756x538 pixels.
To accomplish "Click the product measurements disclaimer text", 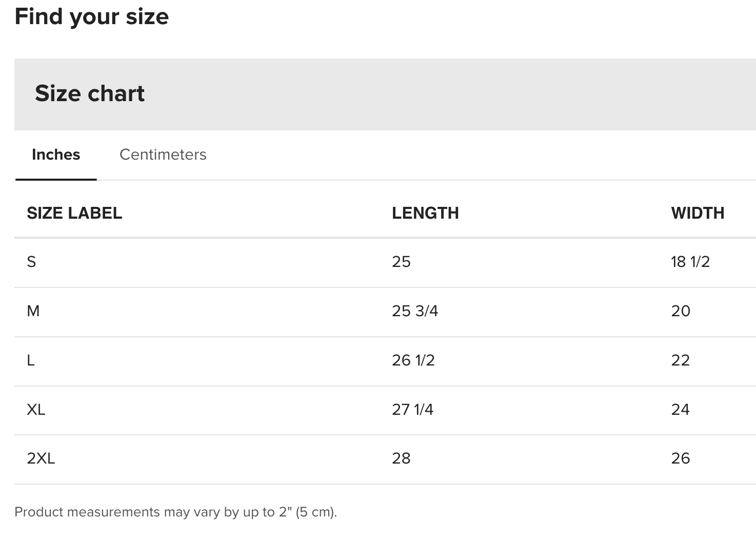I will [x=176, y=512].
